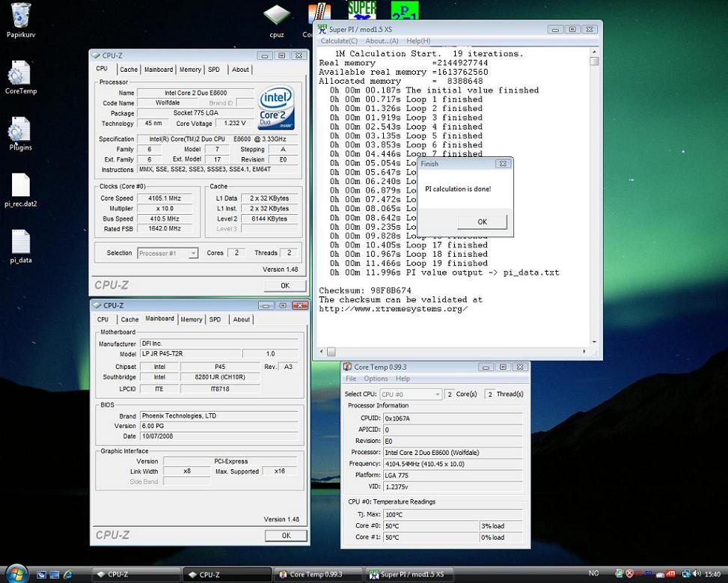Select the Memory tab in the Mainboard CPU-Z window
Image resolution: width=728 pixels, height=583 pixels.
tap(192, 319)
